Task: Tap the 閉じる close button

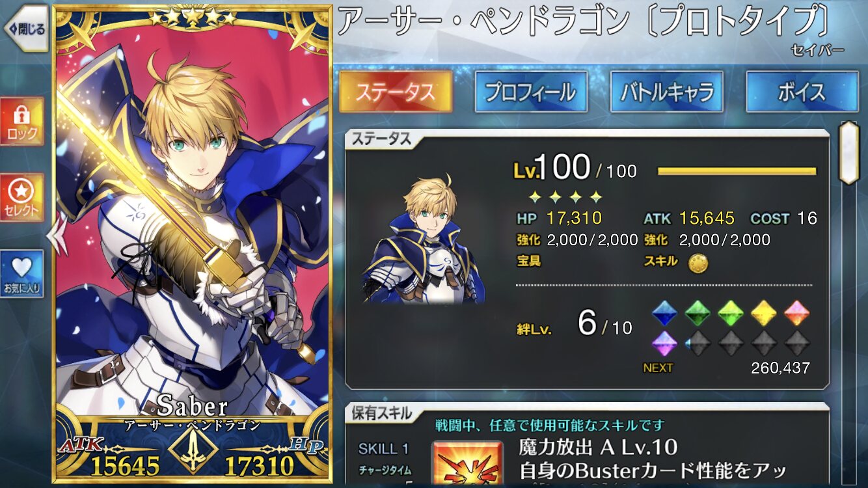Action: [x=25, y=29]
